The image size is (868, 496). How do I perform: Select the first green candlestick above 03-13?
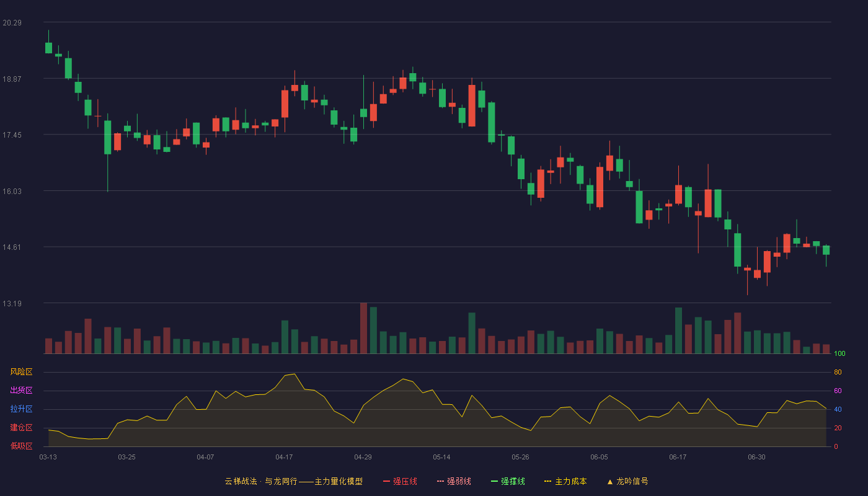(48, 48)
